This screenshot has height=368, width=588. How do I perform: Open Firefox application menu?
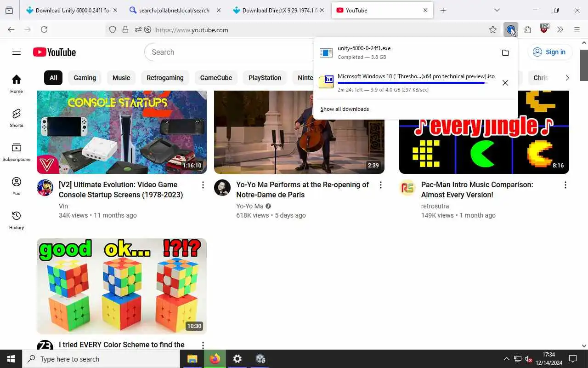tap(577, 29)
